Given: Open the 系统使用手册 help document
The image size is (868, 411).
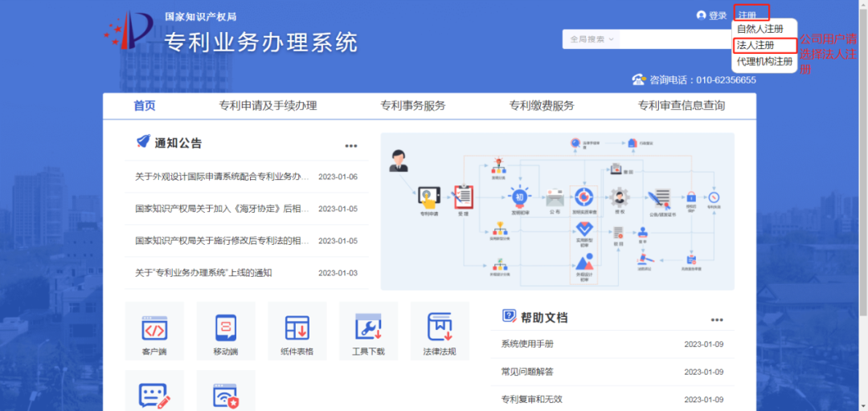Looking at the screenshot, I should (527, 344).
